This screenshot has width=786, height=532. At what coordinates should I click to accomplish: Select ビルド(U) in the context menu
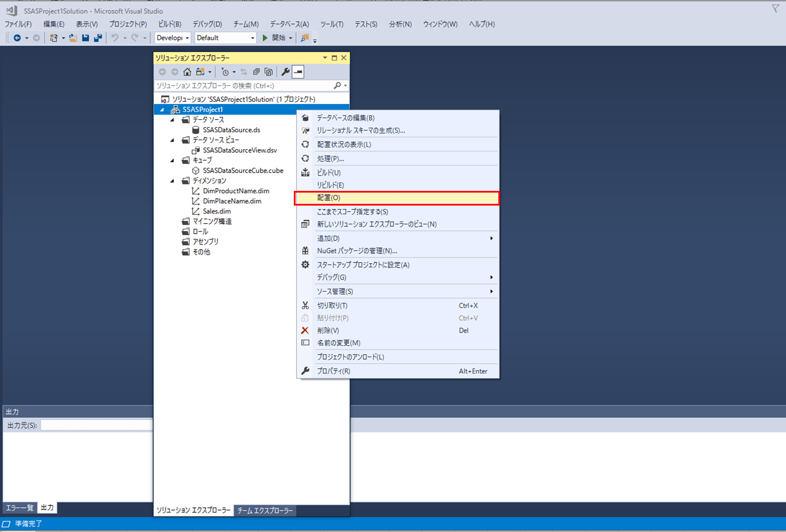pyautogui.click(x=398, y=173)
